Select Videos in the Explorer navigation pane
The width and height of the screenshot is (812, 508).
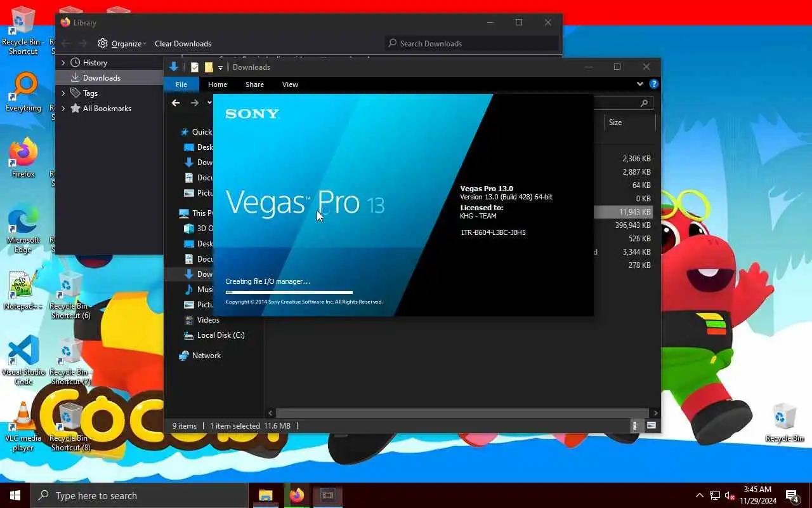[208, 320]
